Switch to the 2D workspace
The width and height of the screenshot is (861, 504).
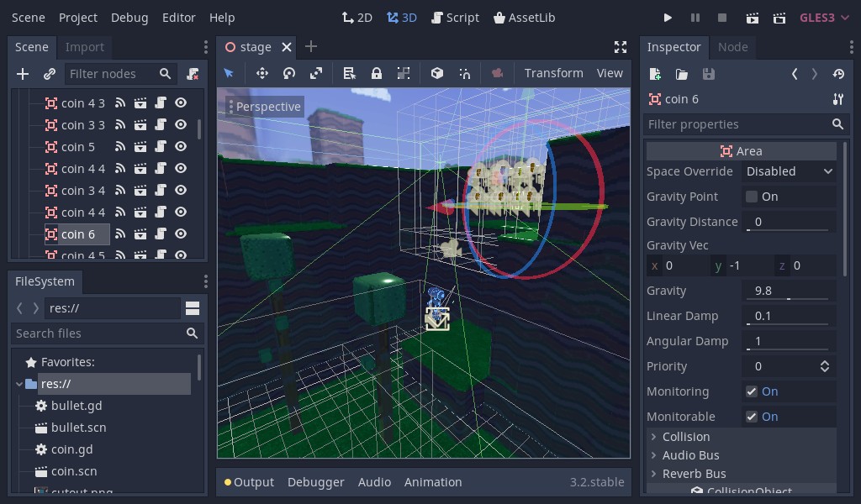(357, 18)
